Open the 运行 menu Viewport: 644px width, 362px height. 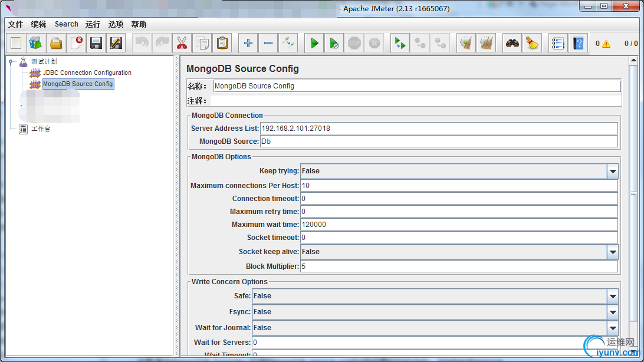tap(93, 24)
